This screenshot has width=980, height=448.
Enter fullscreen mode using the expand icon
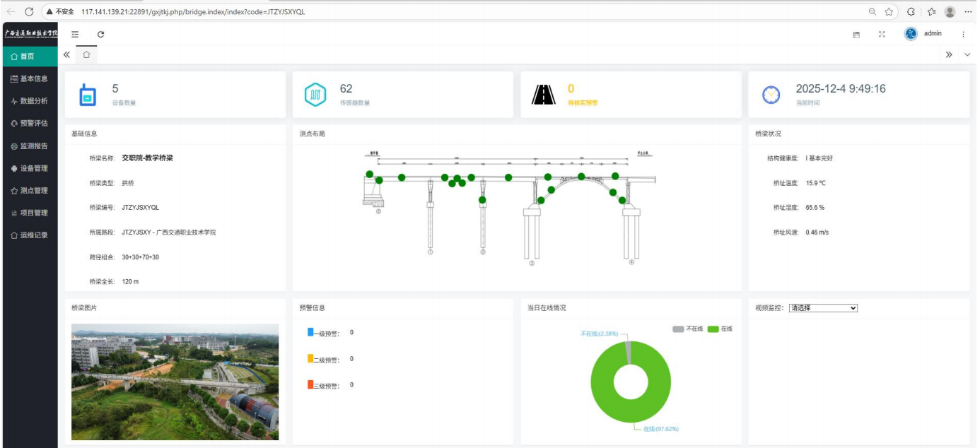point(882,34)
